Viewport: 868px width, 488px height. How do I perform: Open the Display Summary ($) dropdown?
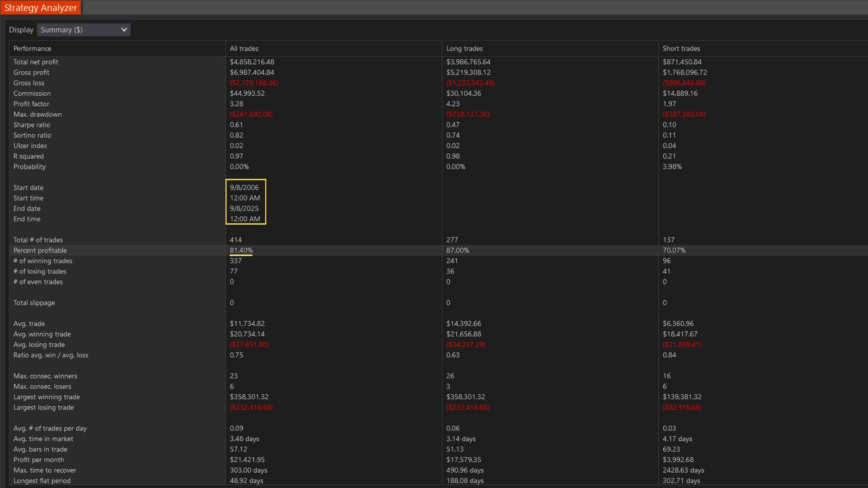(x=83, y=30)
